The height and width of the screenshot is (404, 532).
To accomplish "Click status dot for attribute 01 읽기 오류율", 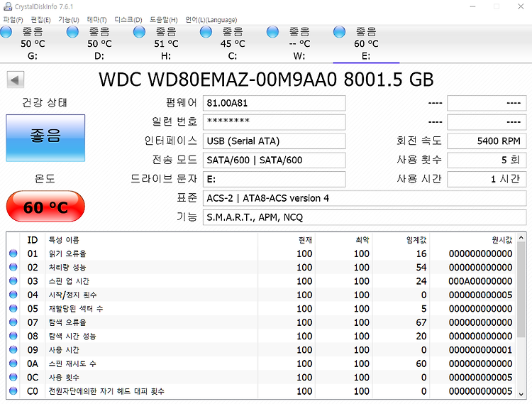I will (13, 253).
